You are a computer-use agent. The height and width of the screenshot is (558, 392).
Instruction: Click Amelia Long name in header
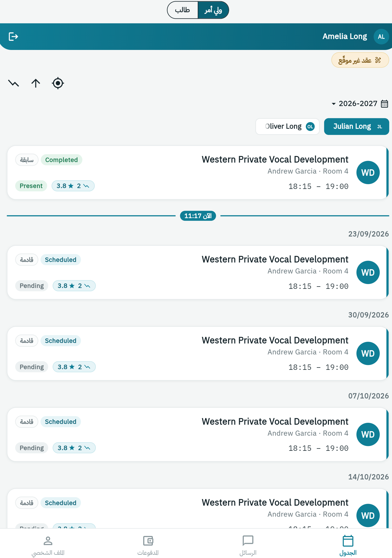(345, 37)
